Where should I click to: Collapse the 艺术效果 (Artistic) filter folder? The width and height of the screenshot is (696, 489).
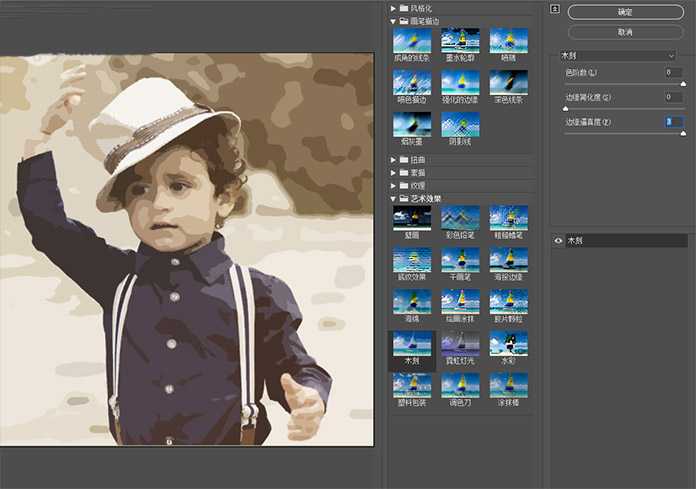(393, 198)
